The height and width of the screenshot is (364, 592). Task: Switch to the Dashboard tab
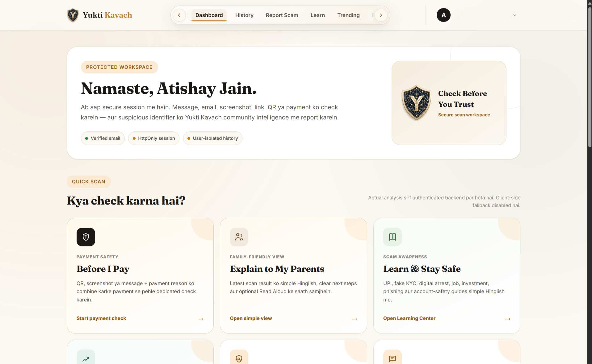(209, 15)
